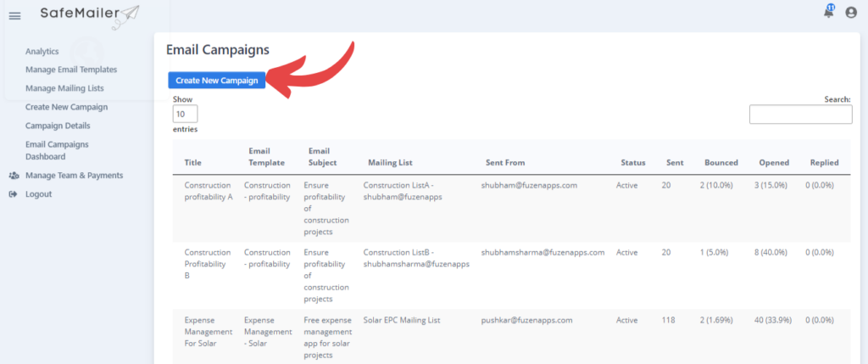Select the 'Construction Profitability B' title cell
Image resolution: width=868 pixels, height=364 pixels.
click(x=208, y=264)
